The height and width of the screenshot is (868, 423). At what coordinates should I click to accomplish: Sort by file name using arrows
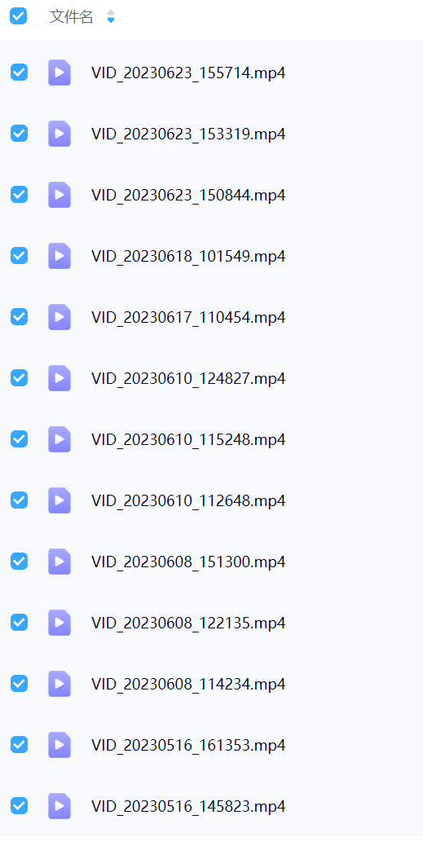(x=111, y=16)
